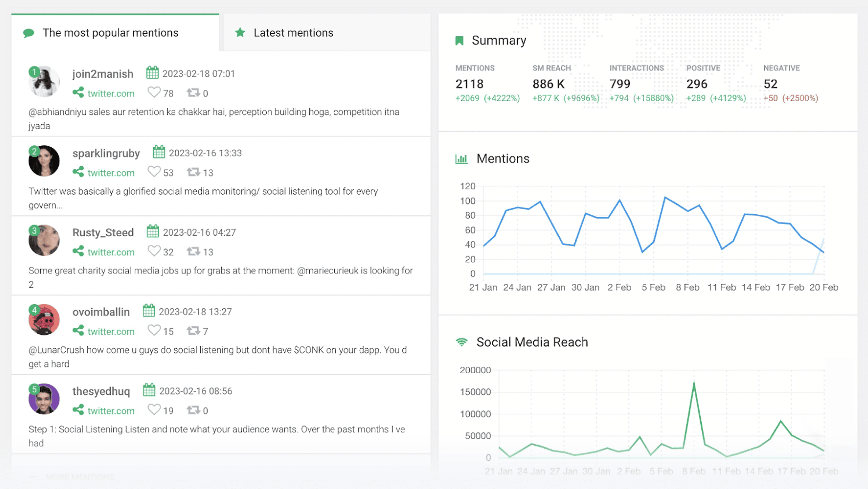Open twitter.com link in Rusty_Steed mention
The image size is (868, 489).
coord(111,252)
